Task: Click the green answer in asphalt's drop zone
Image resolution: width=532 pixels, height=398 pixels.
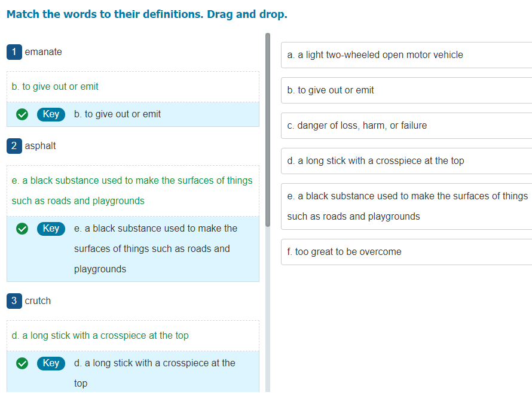Action: click(132, 190)
